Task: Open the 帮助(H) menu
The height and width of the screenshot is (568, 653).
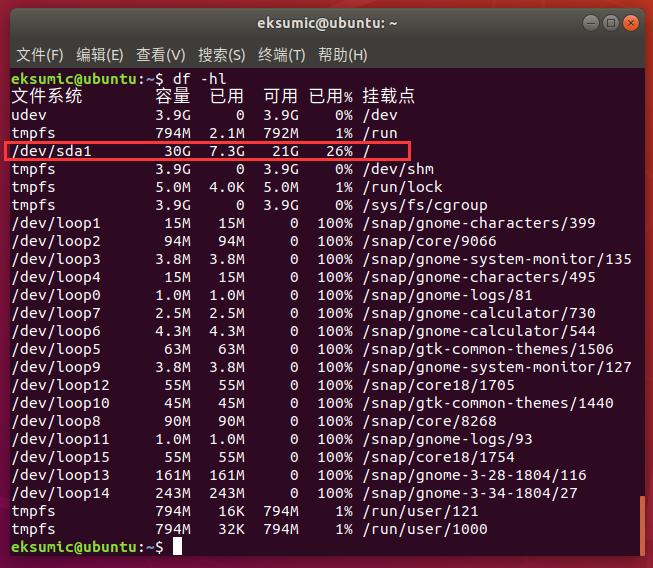Action: (x=342, y=54)
